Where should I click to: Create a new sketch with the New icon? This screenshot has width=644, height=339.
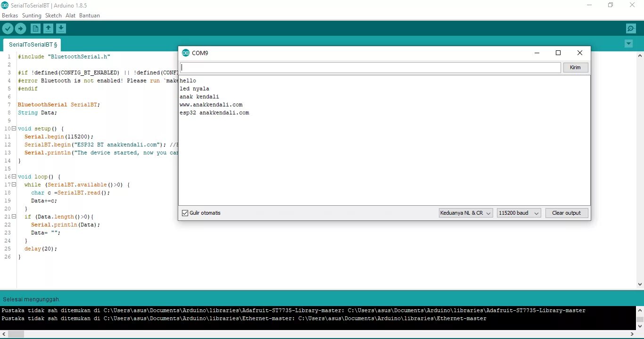[x=35, y=29]
